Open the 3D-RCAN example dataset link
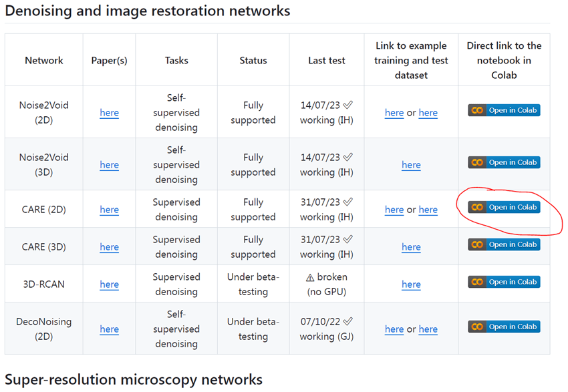 [411, 284]
